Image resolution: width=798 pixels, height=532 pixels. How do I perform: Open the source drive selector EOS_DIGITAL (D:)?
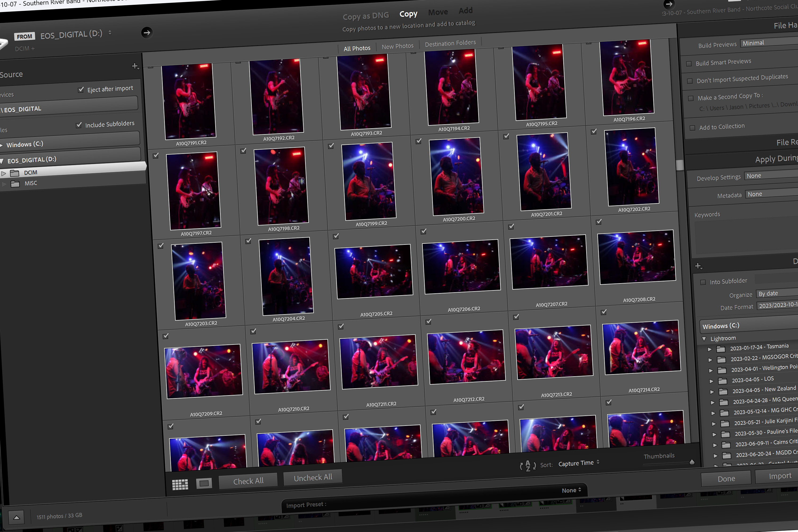click(x=76, y=34)
